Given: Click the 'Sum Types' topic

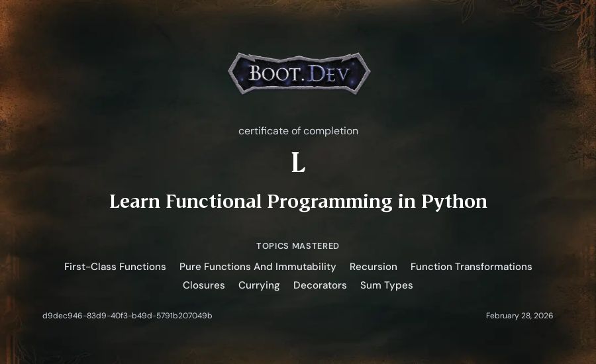Looking at the screenshot, I should click(387, 285).
